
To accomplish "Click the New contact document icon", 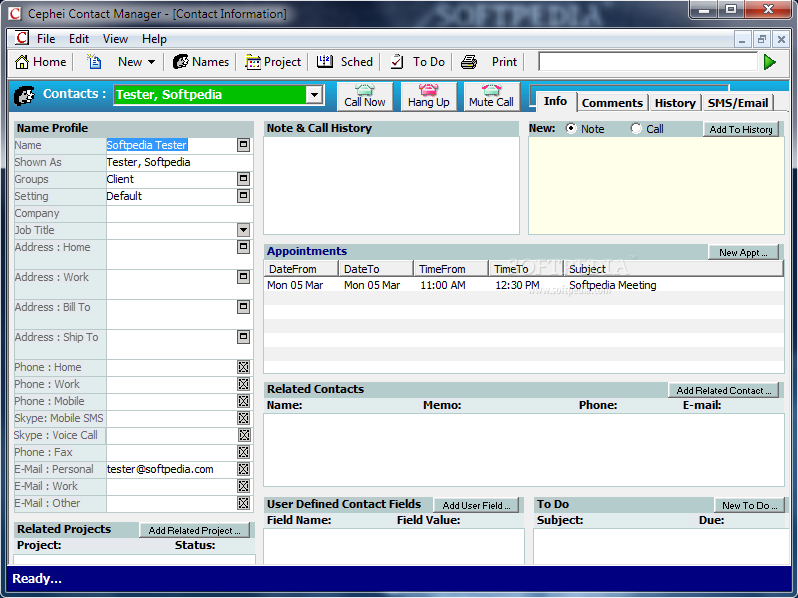I will [94, 62].
